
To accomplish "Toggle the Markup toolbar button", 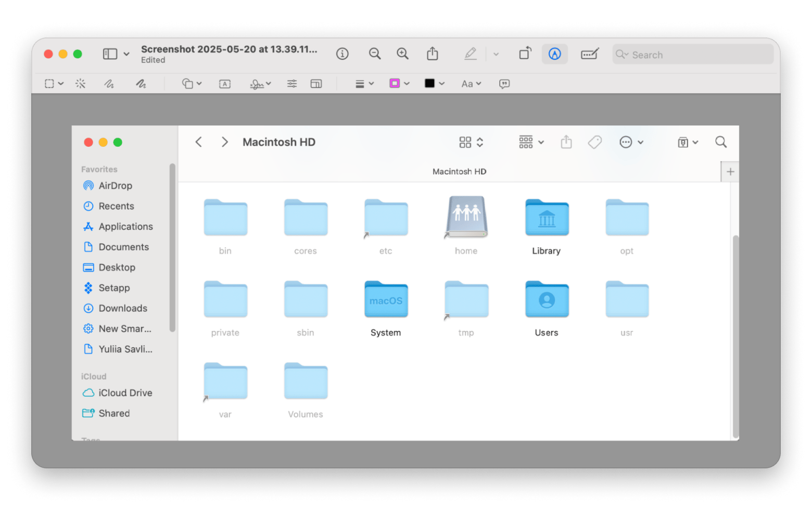I will pos(554,54).
